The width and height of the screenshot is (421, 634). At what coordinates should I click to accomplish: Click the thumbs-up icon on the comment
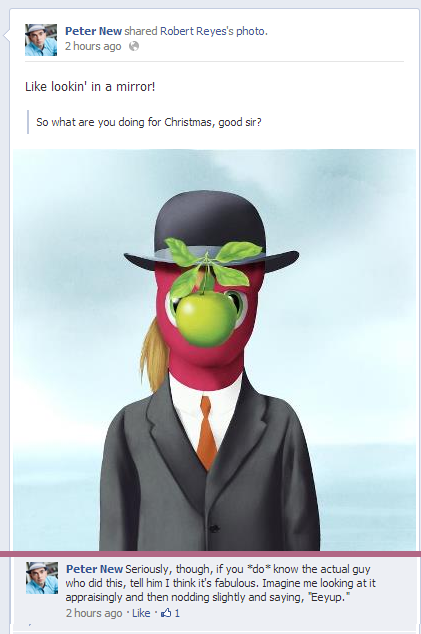pyautogui.click(x=165, y=613)
